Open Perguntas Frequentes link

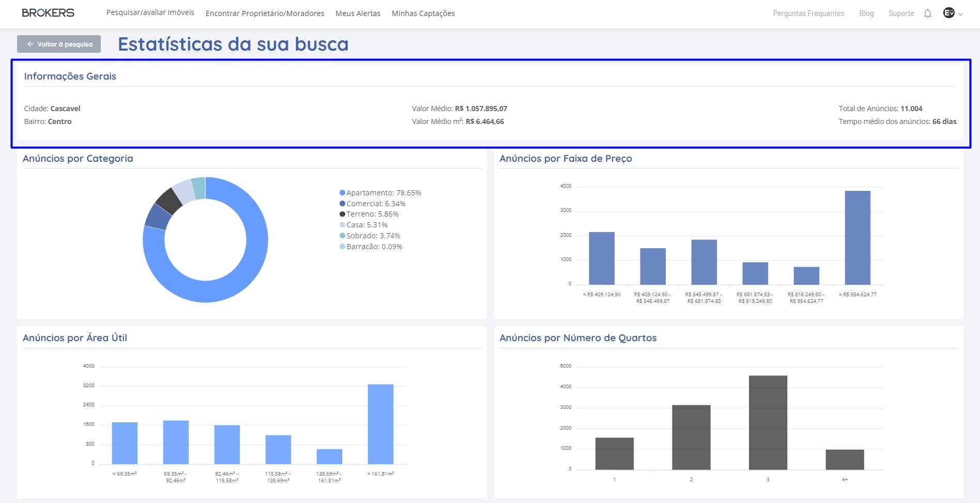pyautogui.click(x=808, y=13)
